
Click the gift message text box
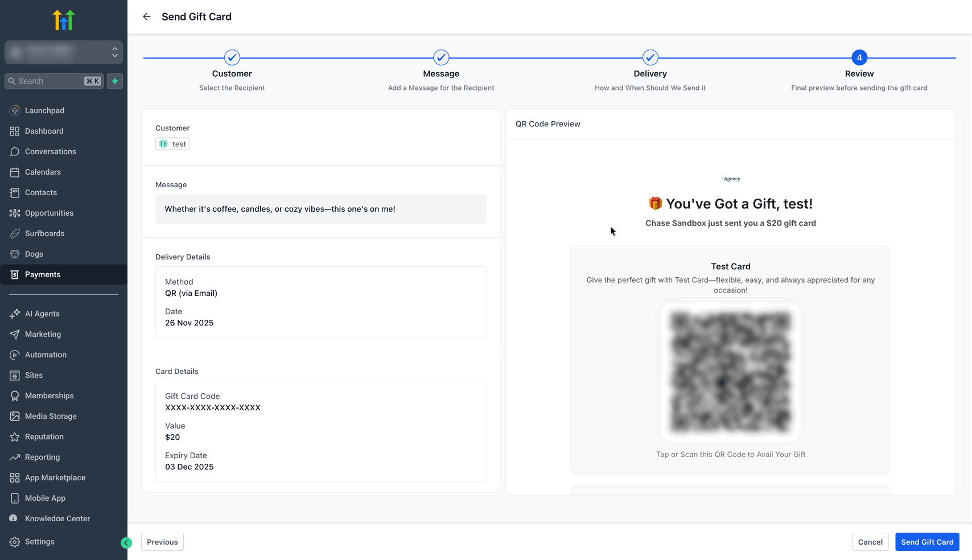click(321, 209)
